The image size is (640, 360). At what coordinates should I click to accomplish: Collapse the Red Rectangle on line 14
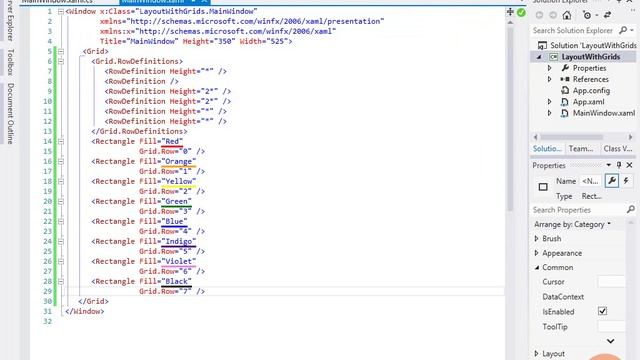[61, 141]
